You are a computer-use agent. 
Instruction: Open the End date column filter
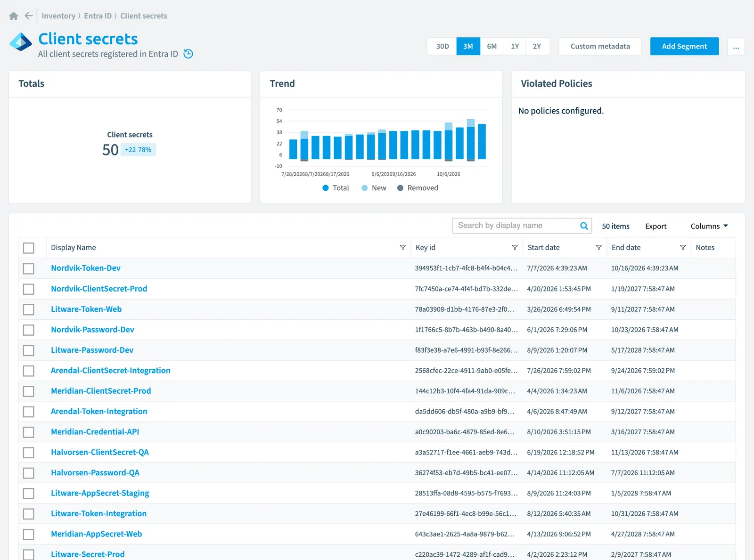tap(682, 248)
